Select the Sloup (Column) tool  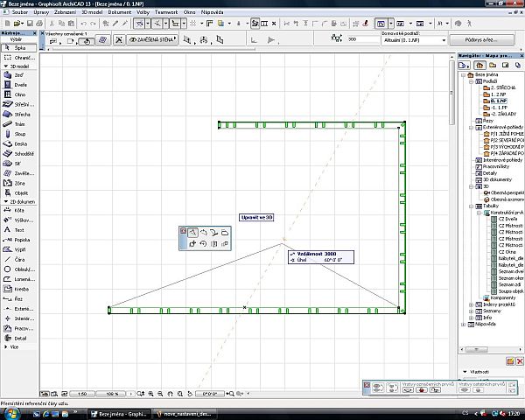[18, 134]
